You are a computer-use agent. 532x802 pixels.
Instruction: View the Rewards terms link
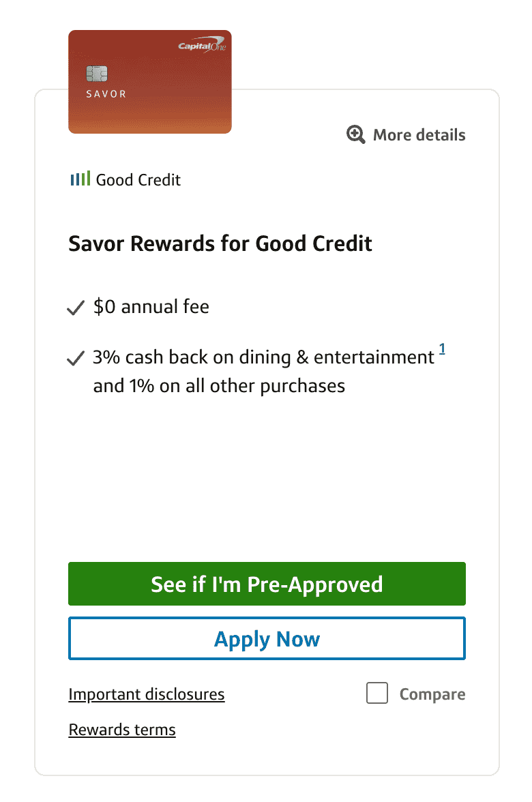(x=122, y=730)
